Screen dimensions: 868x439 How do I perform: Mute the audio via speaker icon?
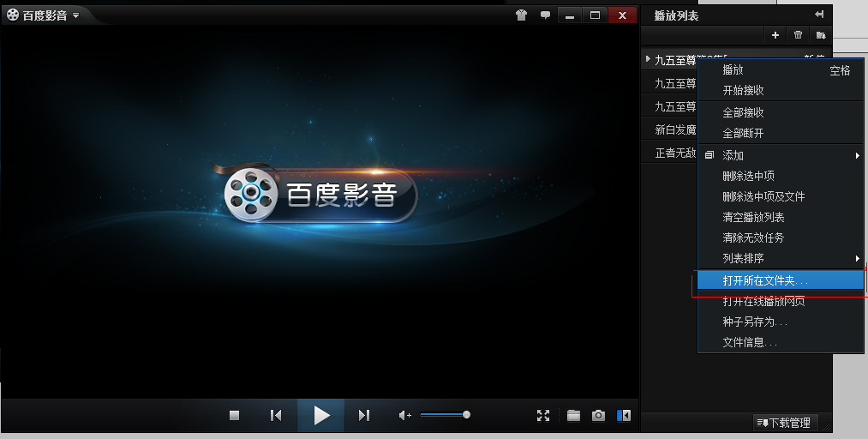click(404, 416)
